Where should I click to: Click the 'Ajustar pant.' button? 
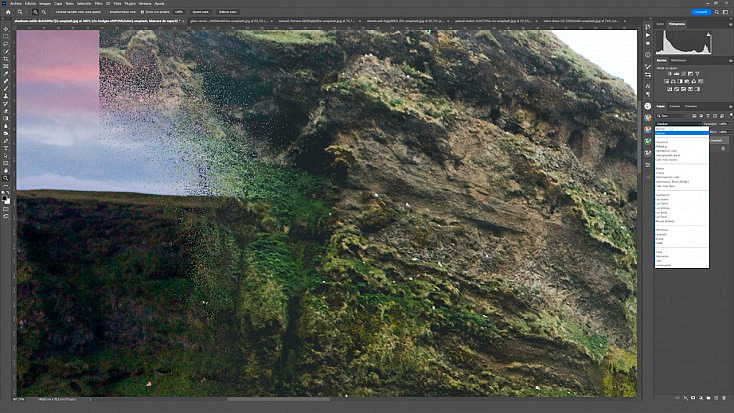click(x=200, y=12)
